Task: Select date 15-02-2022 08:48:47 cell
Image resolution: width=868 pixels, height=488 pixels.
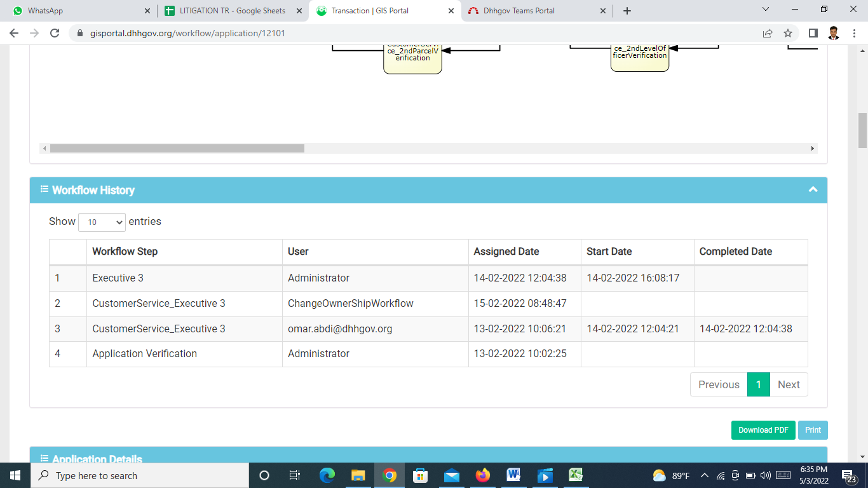Action: (x=525, y=304)
